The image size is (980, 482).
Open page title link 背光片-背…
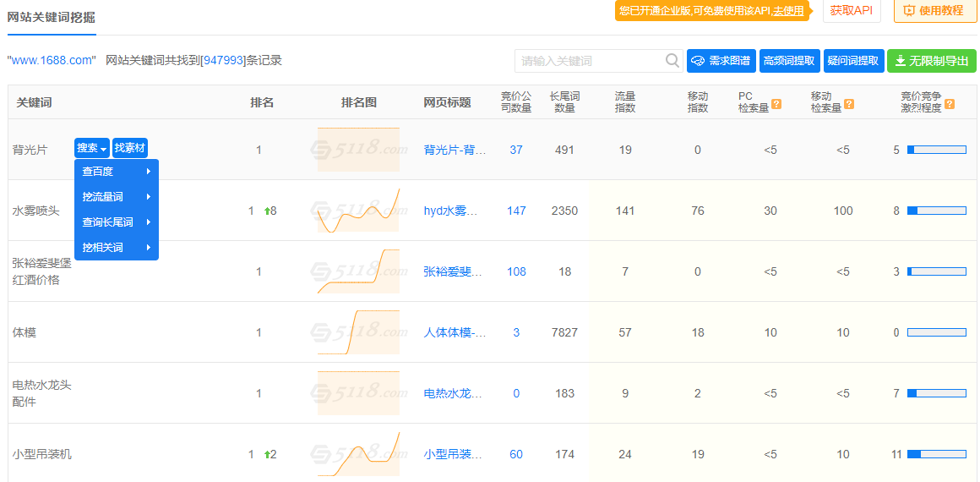[455, 150]
